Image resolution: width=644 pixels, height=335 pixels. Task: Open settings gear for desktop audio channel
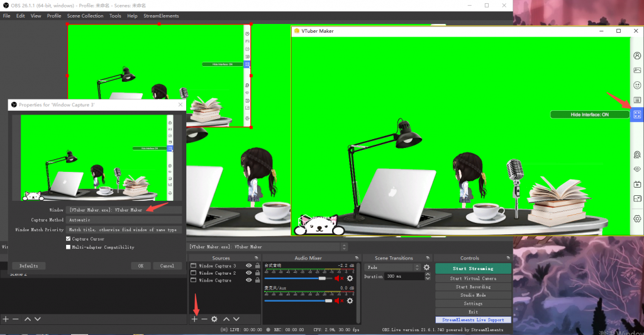(x=350, y=278)
